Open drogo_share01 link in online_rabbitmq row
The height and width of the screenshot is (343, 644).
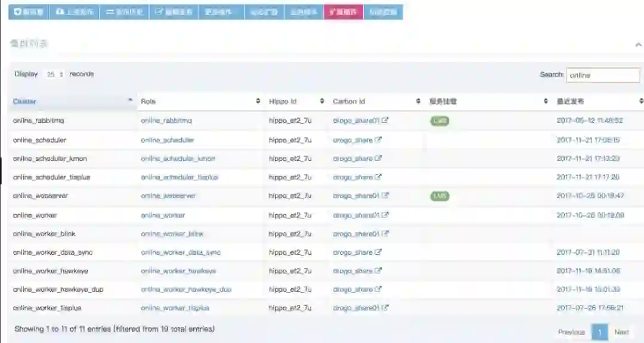point(356,120)
